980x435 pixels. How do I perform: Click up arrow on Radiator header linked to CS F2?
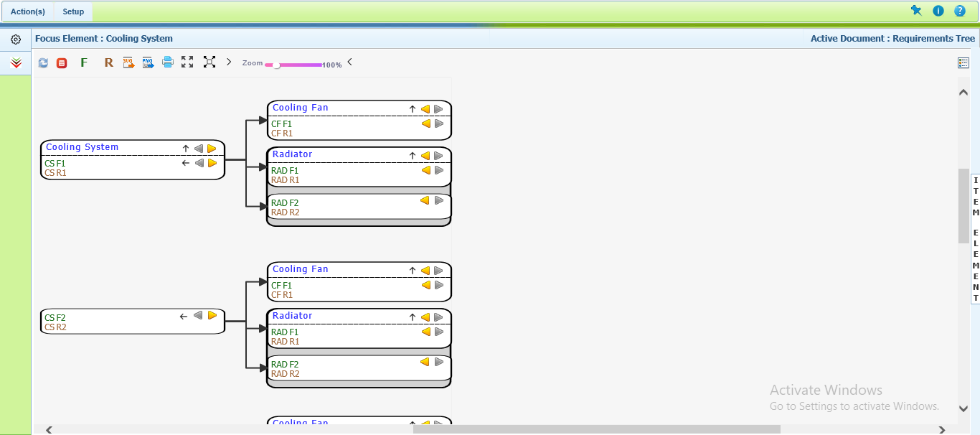click(x=413, y=317)
